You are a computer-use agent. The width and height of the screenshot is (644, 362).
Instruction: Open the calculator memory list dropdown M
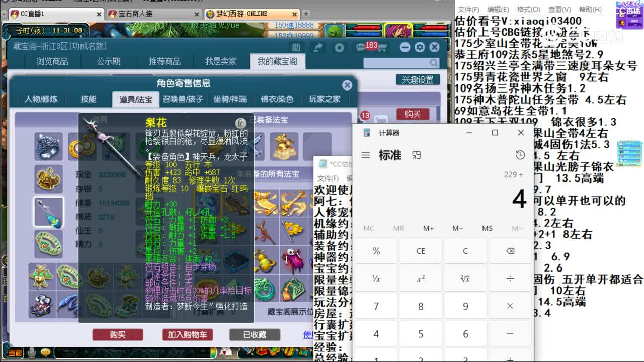(517, 228)
